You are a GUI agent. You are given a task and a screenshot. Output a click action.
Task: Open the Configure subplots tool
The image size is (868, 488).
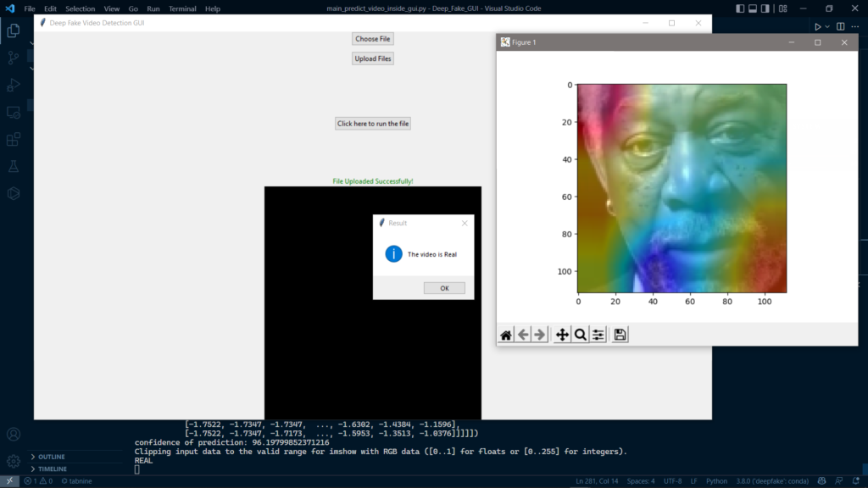598,335
